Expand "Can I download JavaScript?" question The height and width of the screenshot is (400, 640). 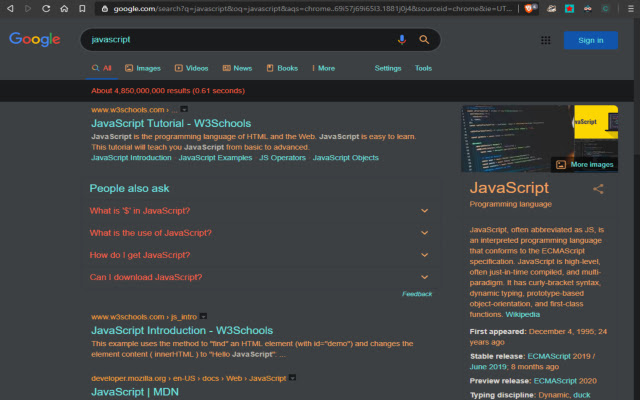[x=424, y=277]
